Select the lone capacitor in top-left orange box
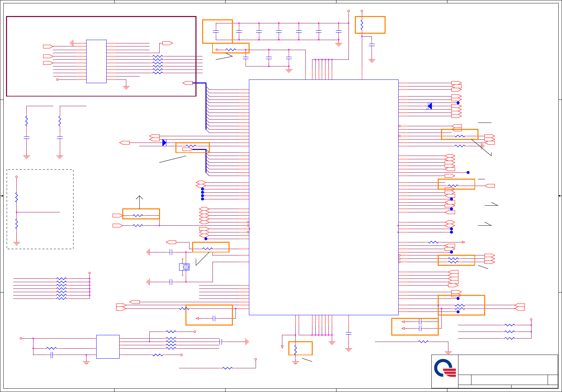The image size is (562, 392). pos(216,31)
